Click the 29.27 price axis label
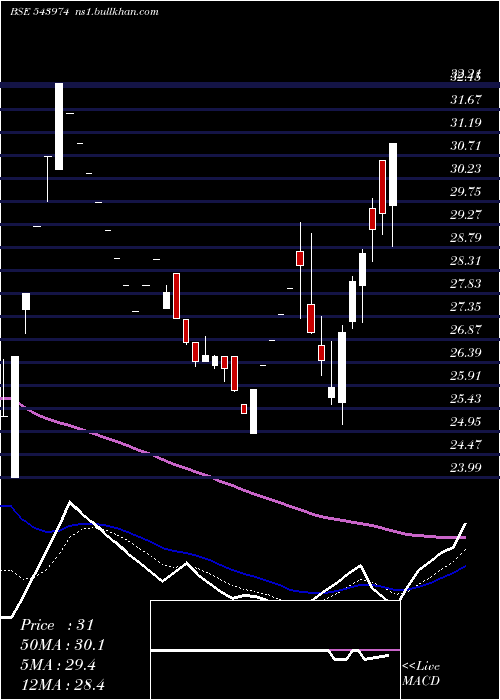The image size is (500, 700). (466, 214)
